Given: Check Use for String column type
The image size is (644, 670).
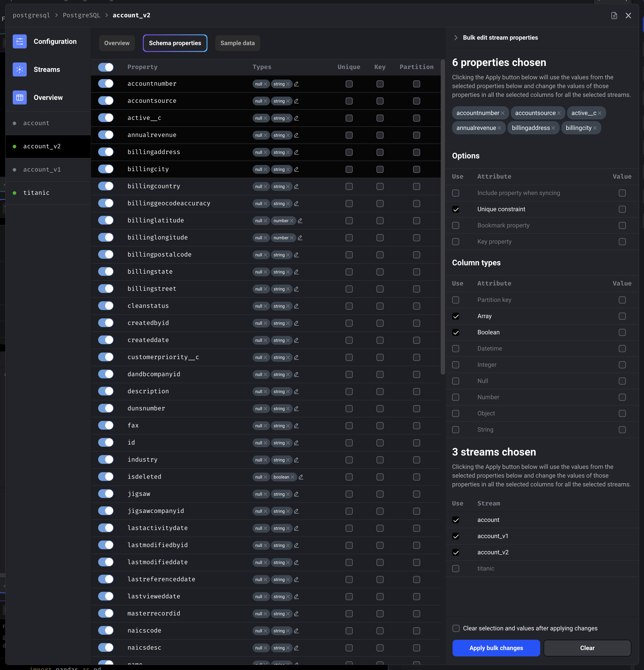Looking at the screenshot, I should click(x=456, y=430).
